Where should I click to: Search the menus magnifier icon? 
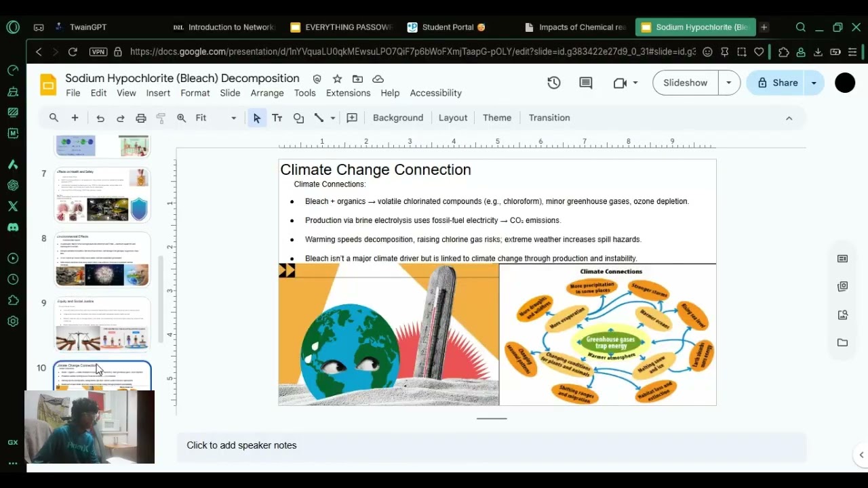tap(54, 118)
